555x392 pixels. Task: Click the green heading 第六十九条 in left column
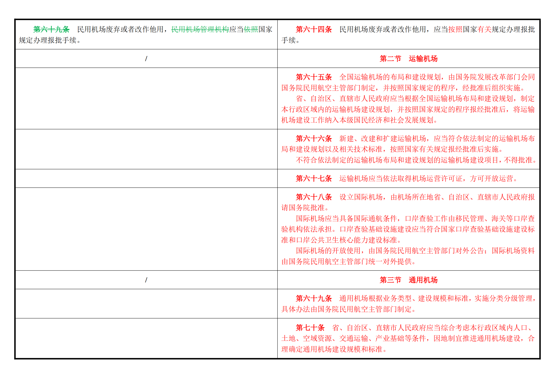pos(51,29)
